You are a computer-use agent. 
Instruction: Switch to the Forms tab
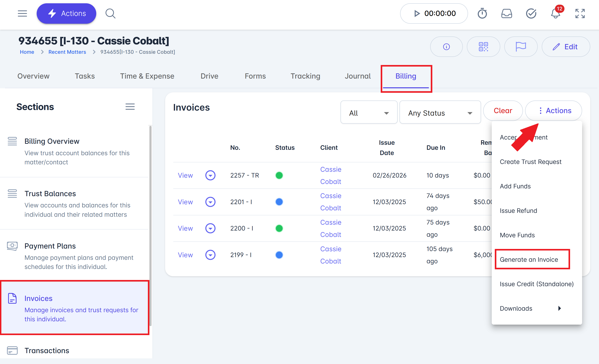255,76
